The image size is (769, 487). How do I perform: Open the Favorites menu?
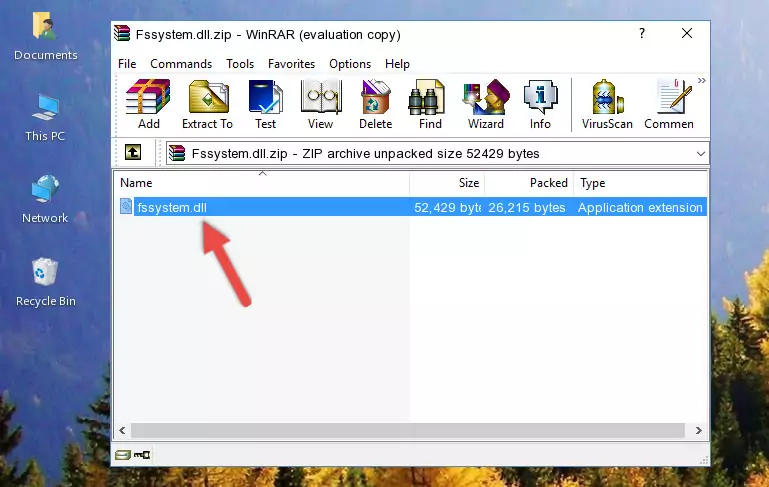[x=291, y=64]
